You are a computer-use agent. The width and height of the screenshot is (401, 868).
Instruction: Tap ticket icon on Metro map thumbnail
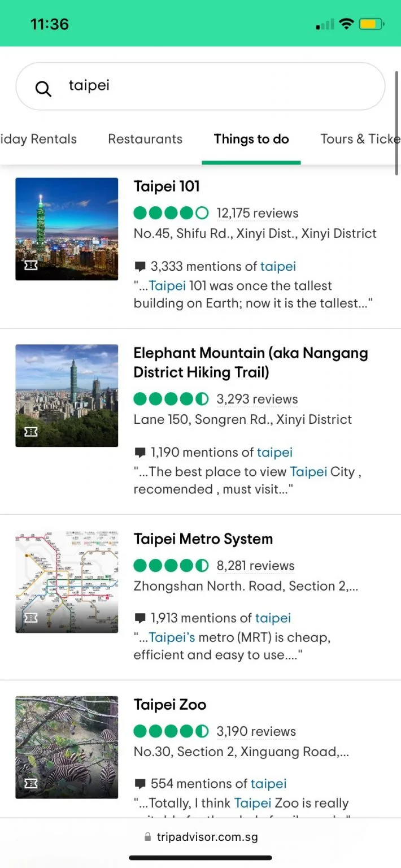tap(31, 618)
